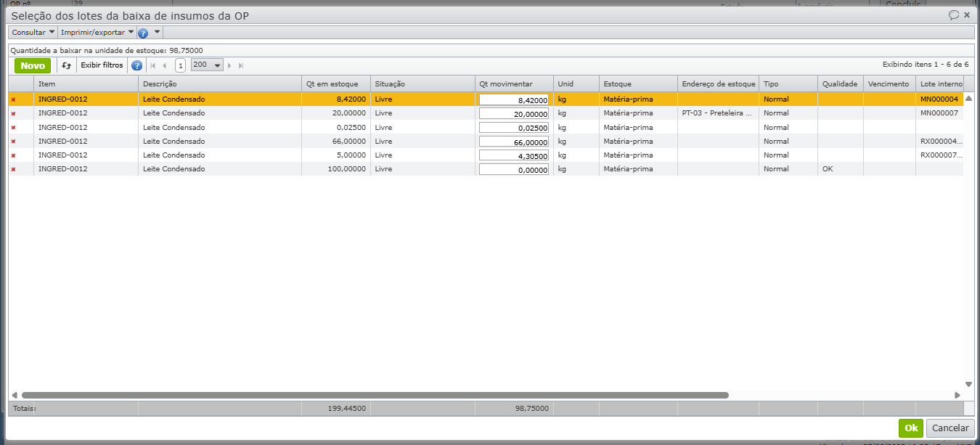Click the blue help icon in the top menu bar
The height and width of the screenshot is (445, 980).
coord(143,33)
